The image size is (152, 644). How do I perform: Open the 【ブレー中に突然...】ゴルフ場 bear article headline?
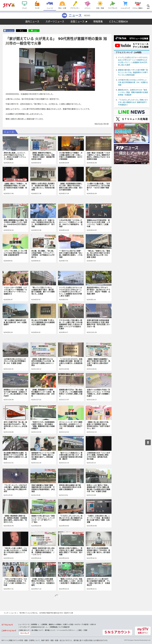(16, 253)
